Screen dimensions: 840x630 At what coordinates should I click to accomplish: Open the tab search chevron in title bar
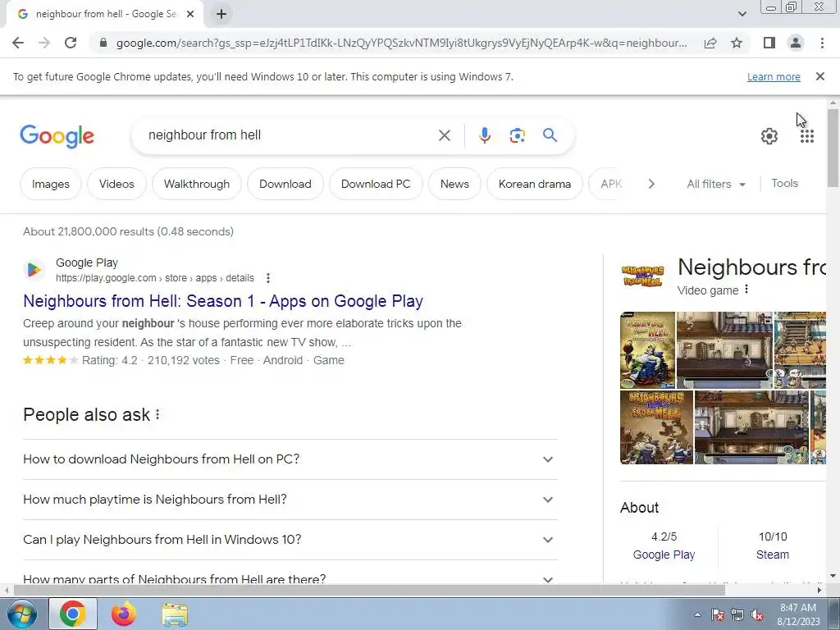point(742,14)
